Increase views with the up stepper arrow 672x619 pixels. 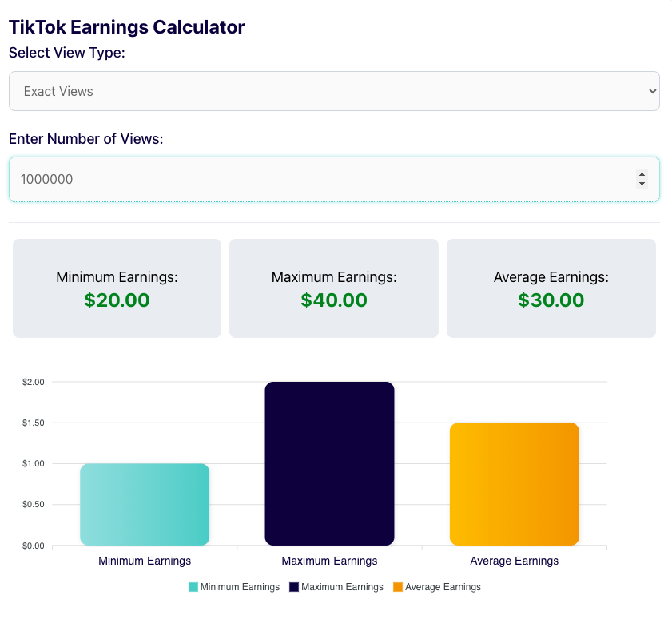point(642,174)
